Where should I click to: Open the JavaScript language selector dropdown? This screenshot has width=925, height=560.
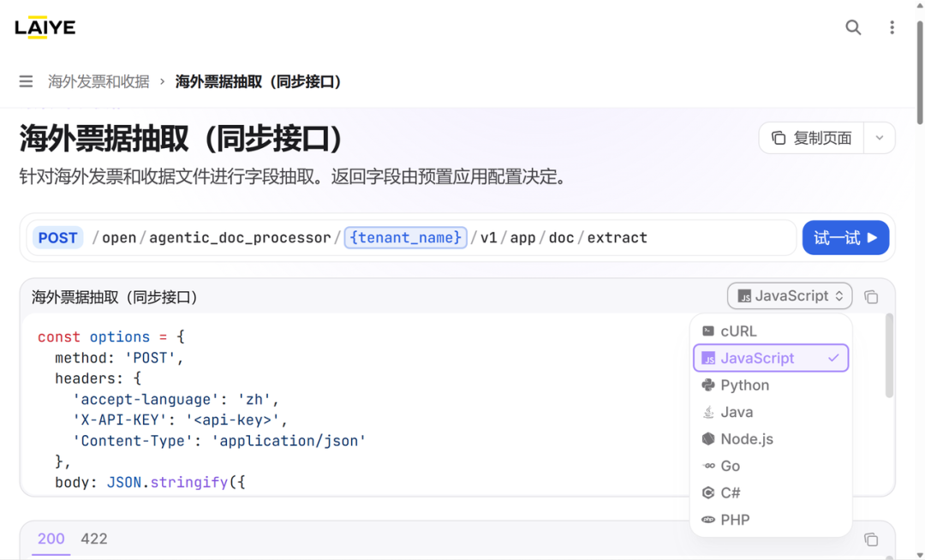(x=790, y=296)
